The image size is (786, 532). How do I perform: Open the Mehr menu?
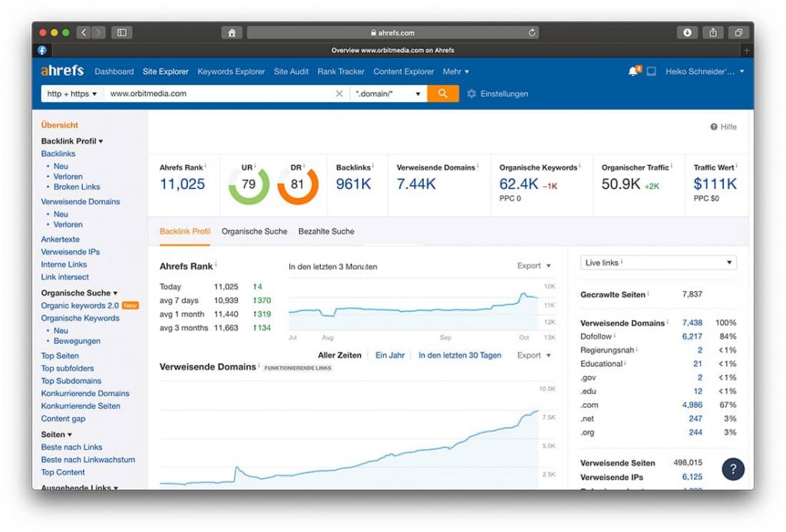(x=455, y=71)
